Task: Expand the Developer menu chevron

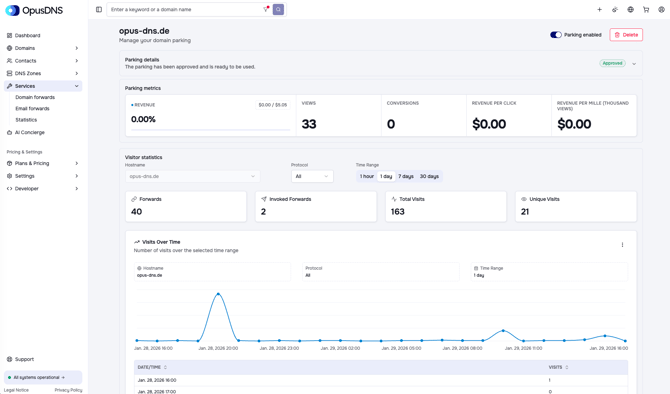Action: pyautogui.click(x=76, y=188)
